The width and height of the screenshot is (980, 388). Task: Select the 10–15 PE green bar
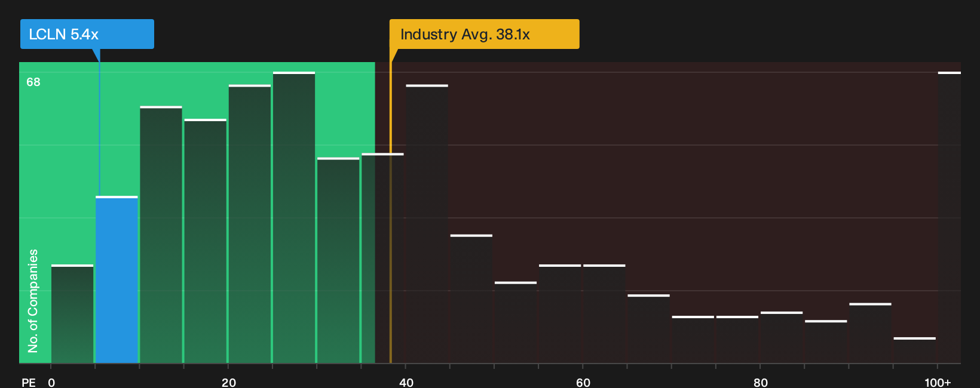[161, 235]
